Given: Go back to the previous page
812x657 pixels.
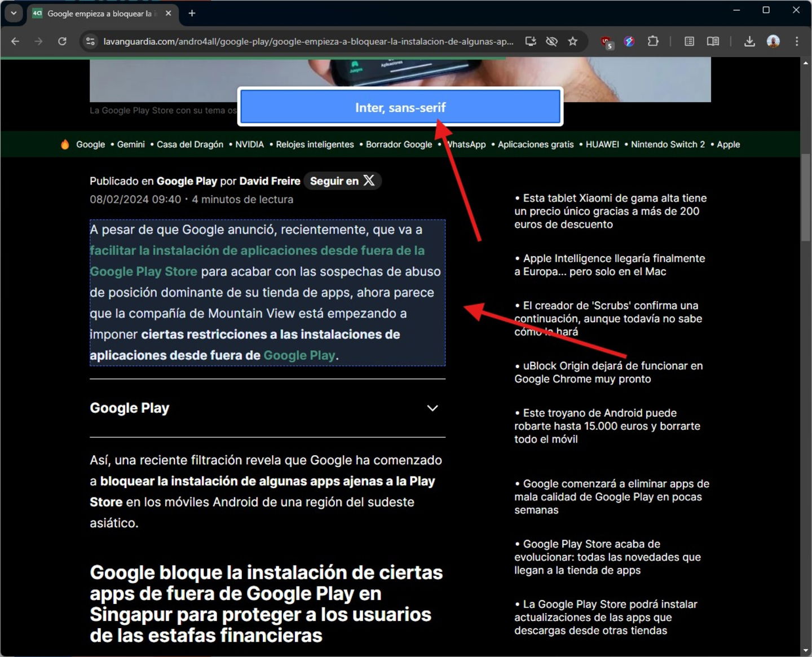Looking at the screenshot, I should point(15,41).
